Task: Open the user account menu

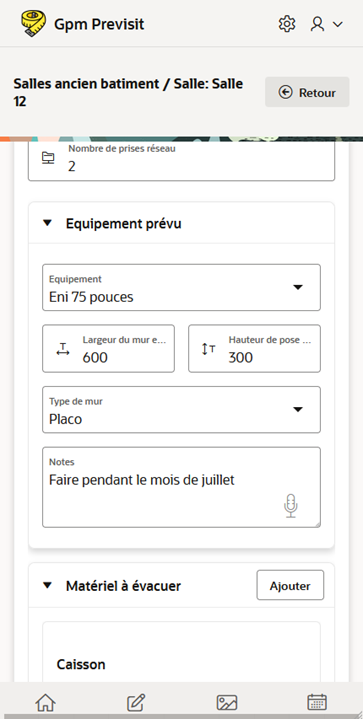Action: pyautogui.click(x=326, y=24)
